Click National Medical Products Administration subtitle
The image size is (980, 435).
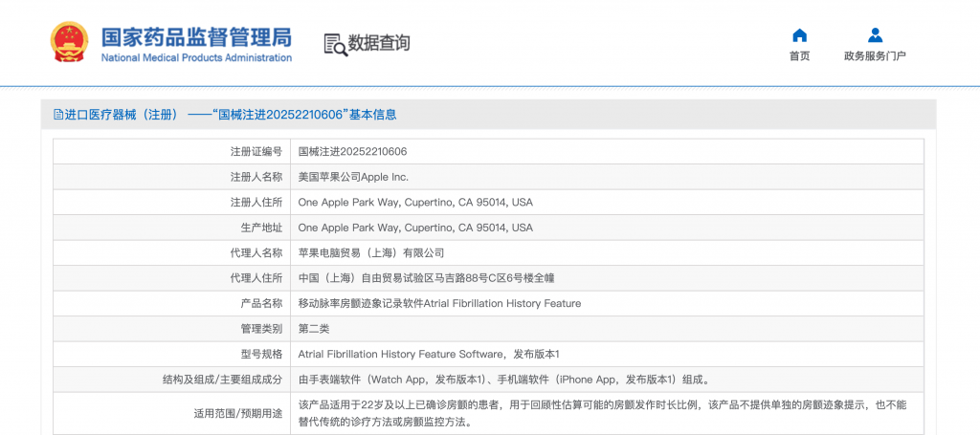pyautogui.click(x=196, y=58)
